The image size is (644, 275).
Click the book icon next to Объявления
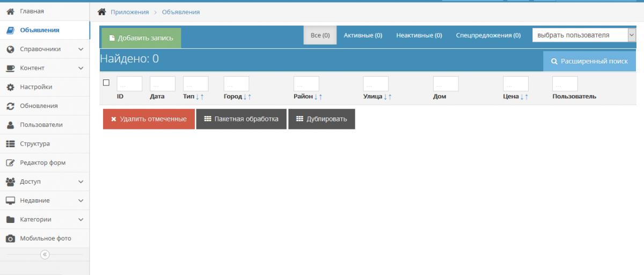[10, 30]
